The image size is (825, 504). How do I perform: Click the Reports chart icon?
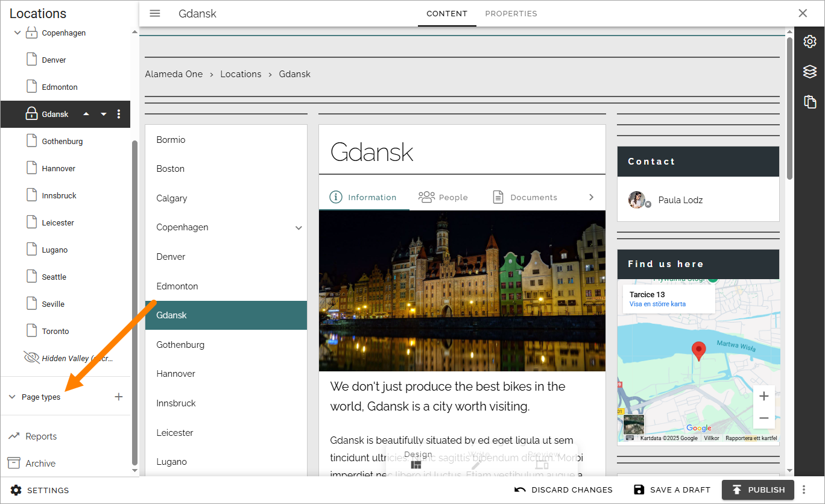[13, 436]
